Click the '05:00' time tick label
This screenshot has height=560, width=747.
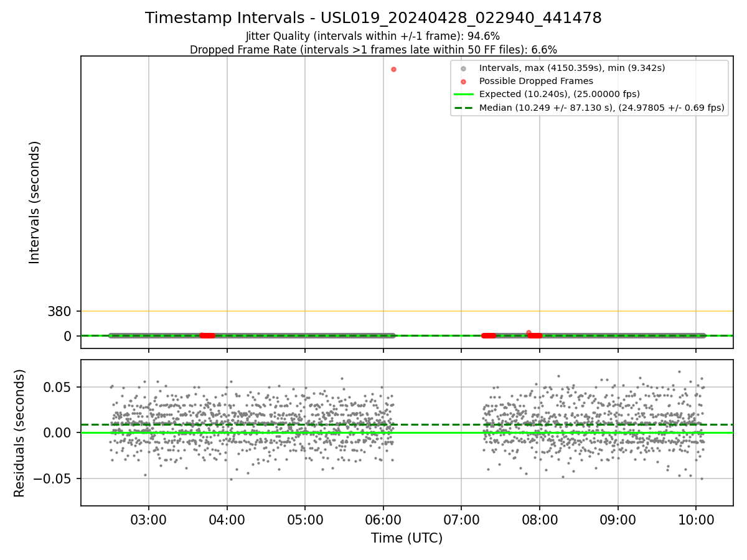tap(305, 520)
